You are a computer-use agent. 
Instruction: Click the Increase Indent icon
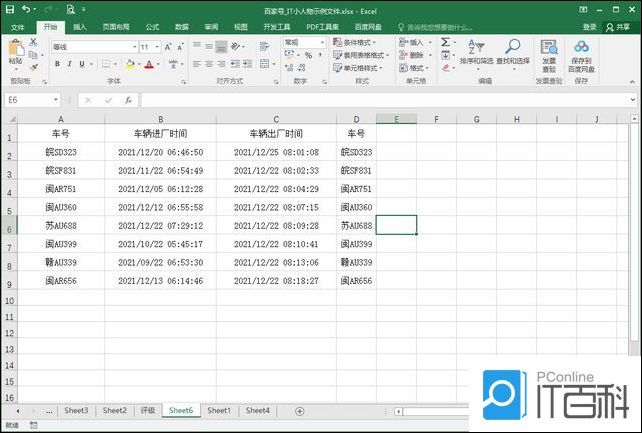247,64
